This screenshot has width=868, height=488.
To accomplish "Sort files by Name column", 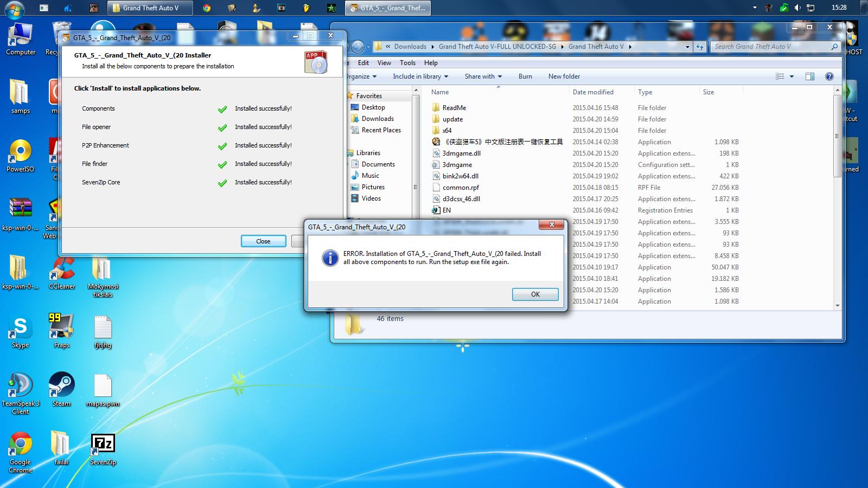I will pos(440,92).
